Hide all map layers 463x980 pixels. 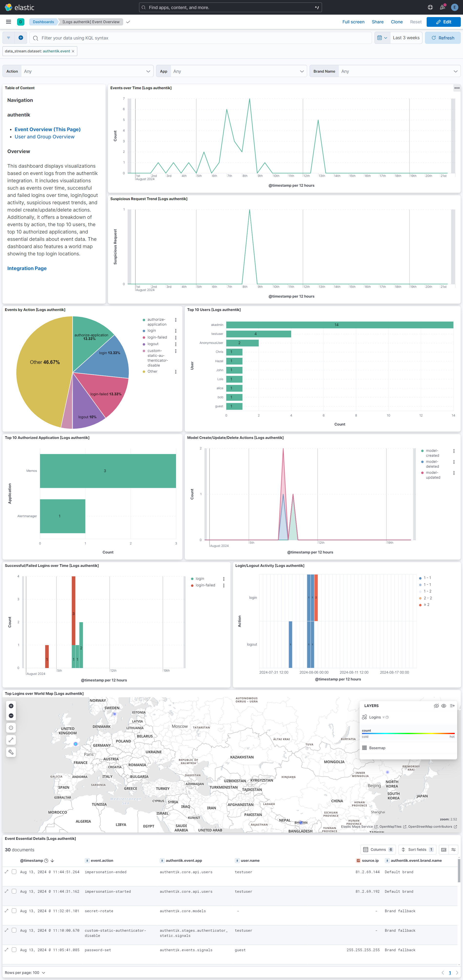(436, 706)
